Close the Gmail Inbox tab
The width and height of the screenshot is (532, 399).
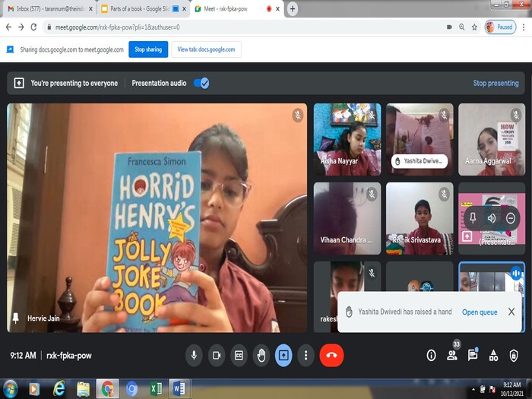pyautogui.click(x=90, y=9)
